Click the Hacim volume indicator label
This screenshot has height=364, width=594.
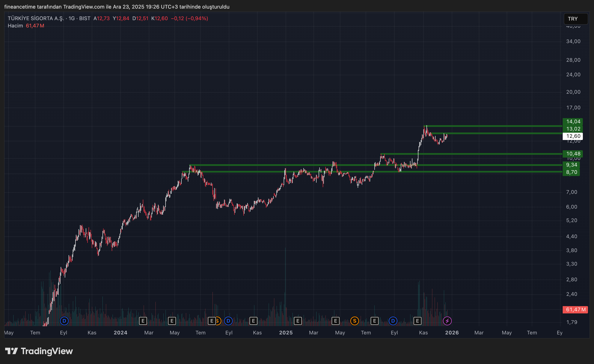tap(15, 26)
